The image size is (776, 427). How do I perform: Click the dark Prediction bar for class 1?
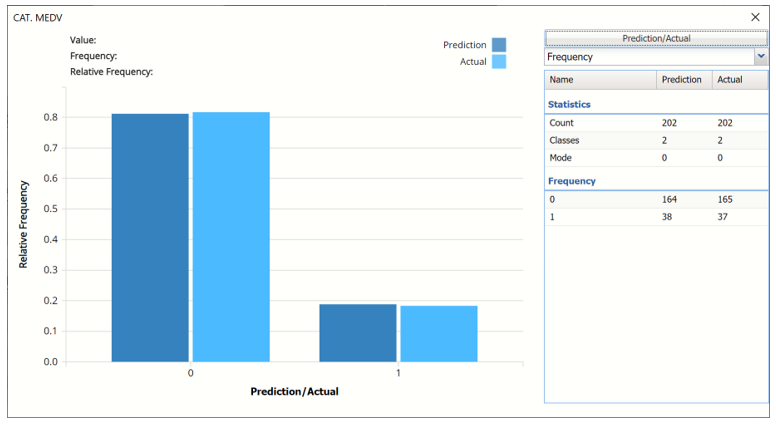358,333
